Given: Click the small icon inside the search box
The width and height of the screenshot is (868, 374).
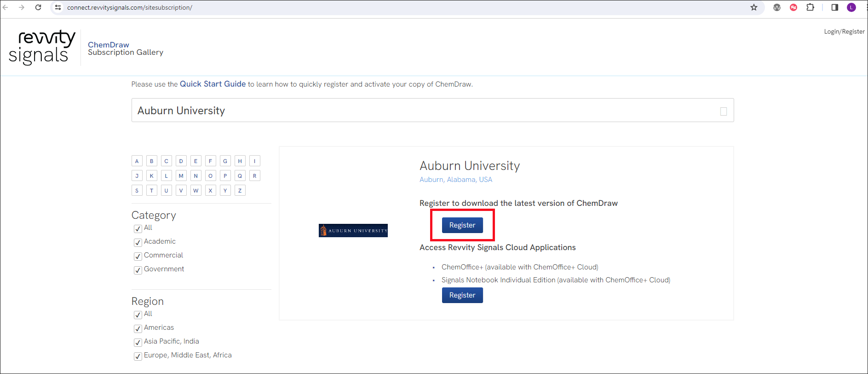Looking at the screenshot, I should tap(724, 111).
